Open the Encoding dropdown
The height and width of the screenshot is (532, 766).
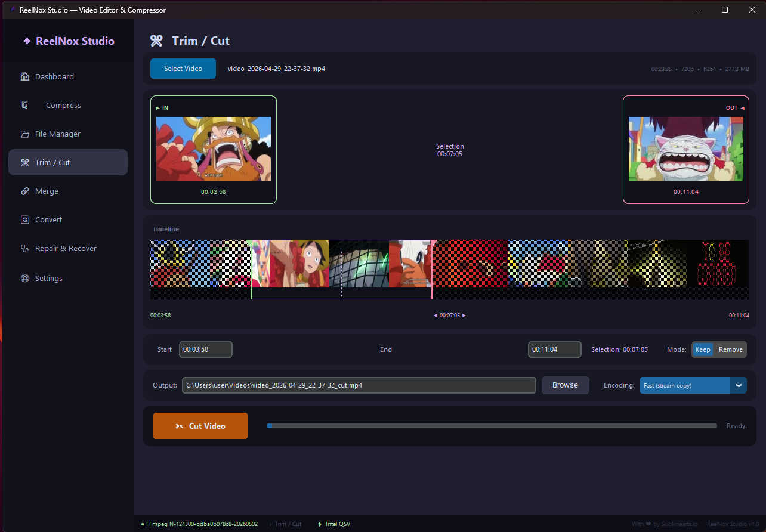(693, 385)
